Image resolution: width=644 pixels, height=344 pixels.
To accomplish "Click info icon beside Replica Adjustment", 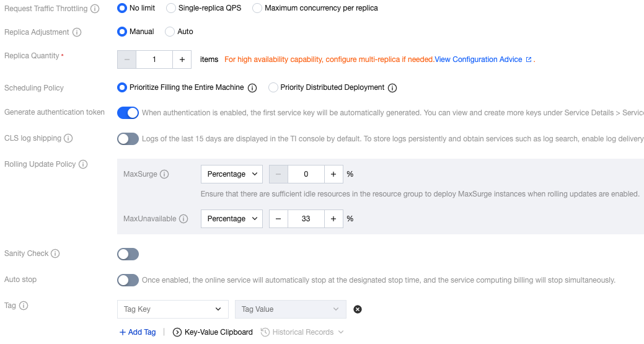I will (x=77, y=32).
